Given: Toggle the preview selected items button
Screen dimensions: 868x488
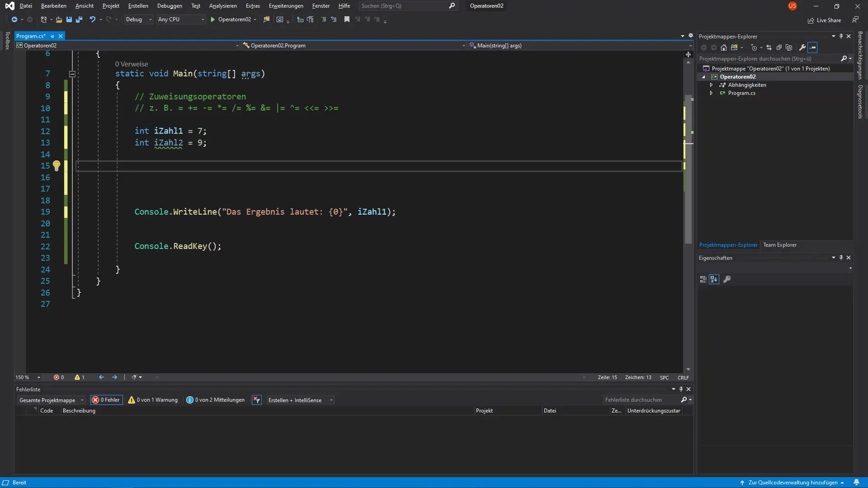Looking at the screenshot, I should (812, 47).
